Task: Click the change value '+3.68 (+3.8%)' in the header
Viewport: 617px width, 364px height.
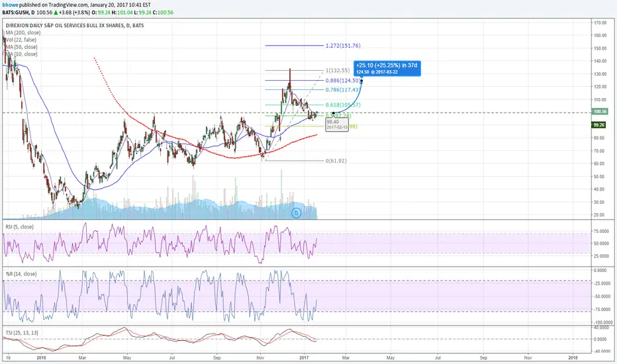Action: (74, 13)
